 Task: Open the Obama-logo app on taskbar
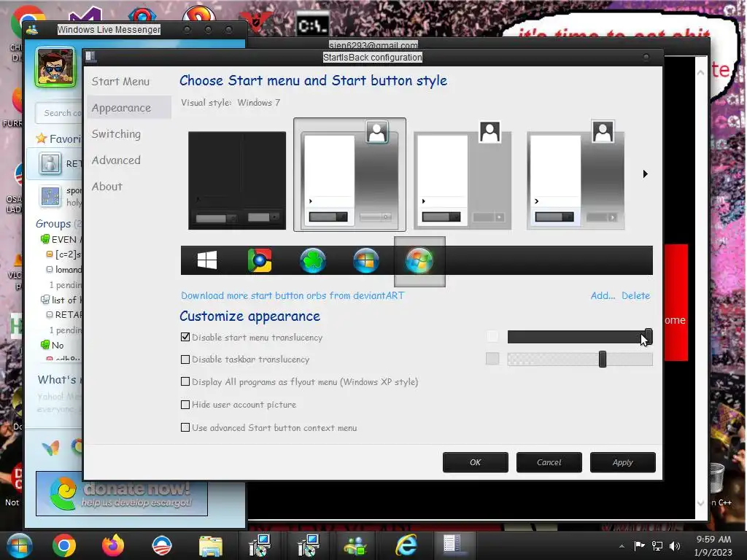coord(162,545)
